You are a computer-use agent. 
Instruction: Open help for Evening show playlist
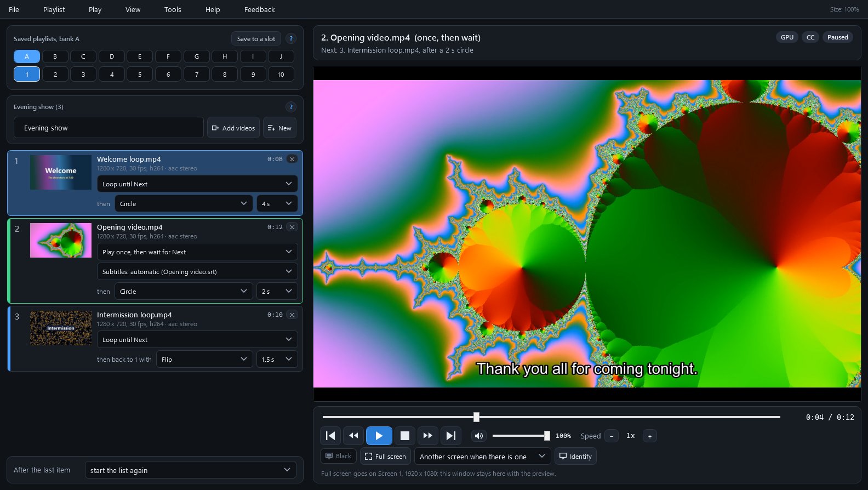pos(291,107)
